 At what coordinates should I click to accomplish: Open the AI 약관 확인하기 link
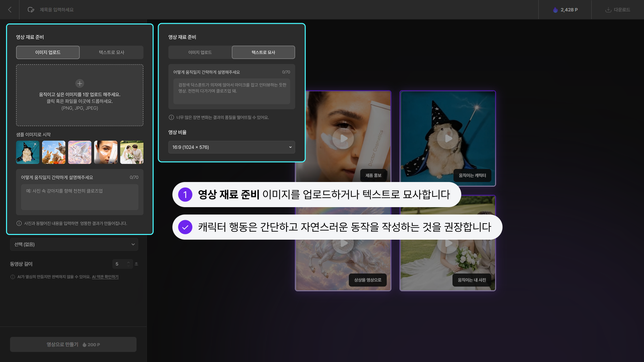point(105,277)
